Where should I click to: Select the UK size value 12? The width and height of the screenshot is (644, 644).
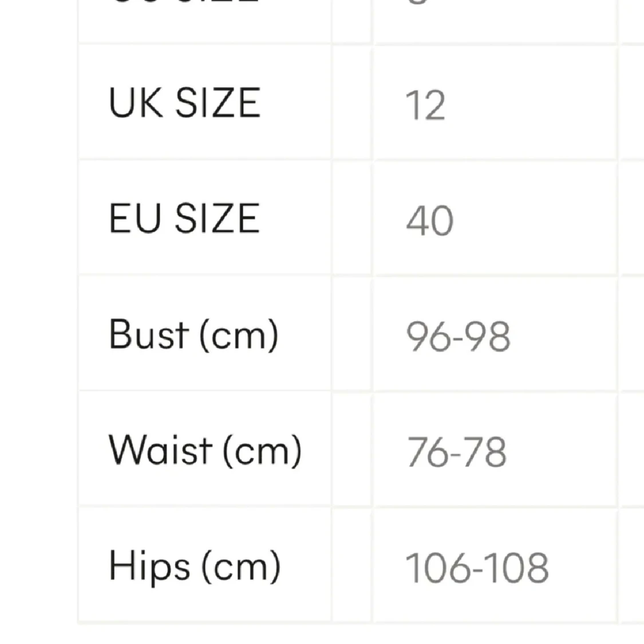tap(425, 105)
